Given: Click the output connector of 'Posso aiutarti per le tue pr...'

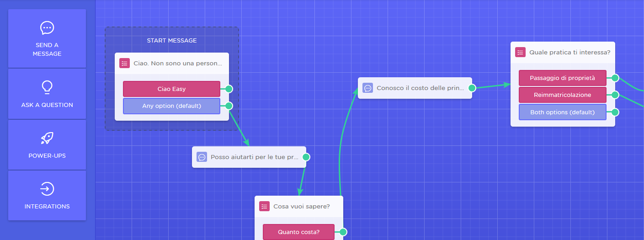Looking at the screenshot, I should coord(306,157).
